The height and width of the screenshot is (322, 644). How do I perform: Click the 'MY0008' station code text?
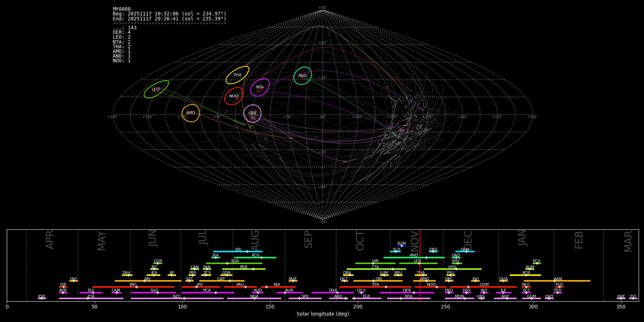tap(122, 9)
